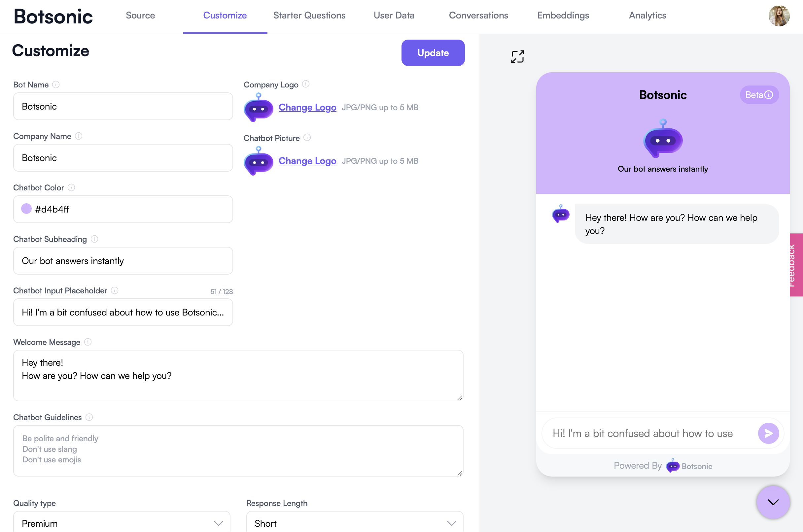
Task: Click the Update button
Action: [434, 53]
